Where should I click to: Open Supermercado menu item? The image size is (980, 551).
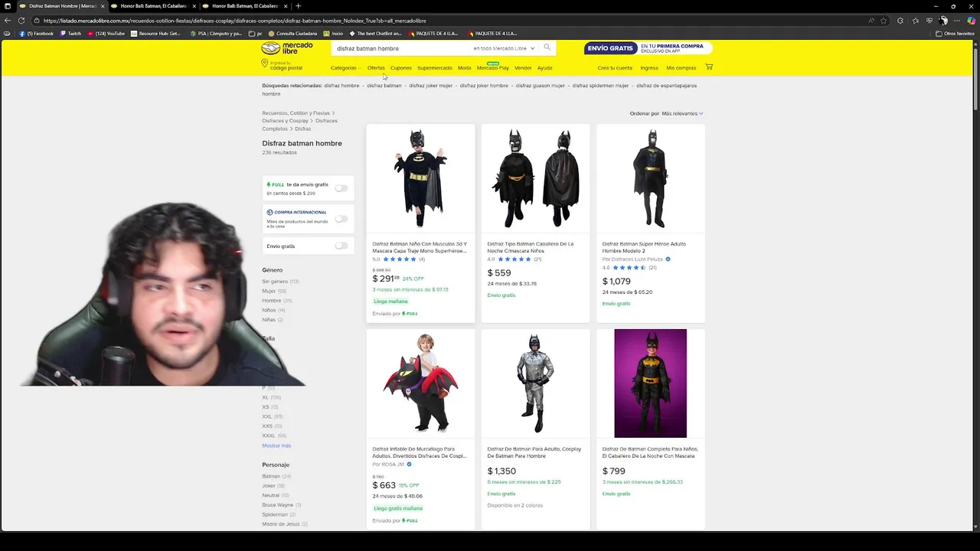[434, 68]
